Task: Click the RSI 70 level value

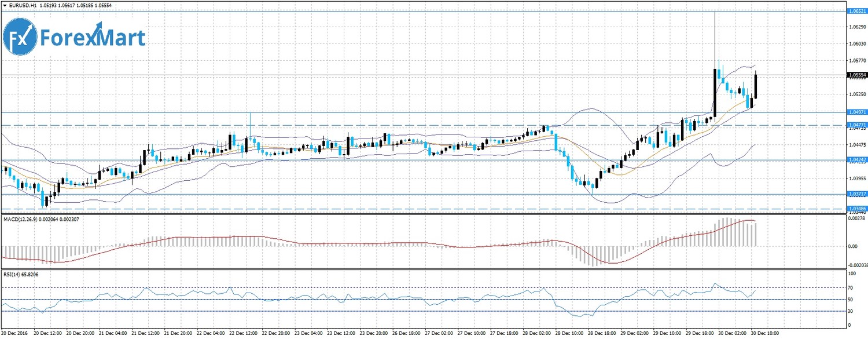Action: point(851,287)
